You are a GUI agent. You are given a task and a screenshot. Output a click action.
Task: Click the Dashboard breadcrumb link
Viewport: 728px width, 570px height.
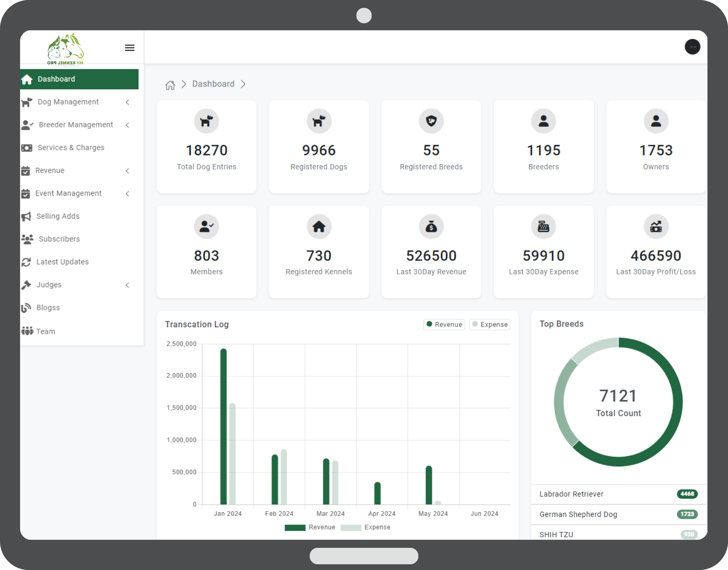(213, 84)
